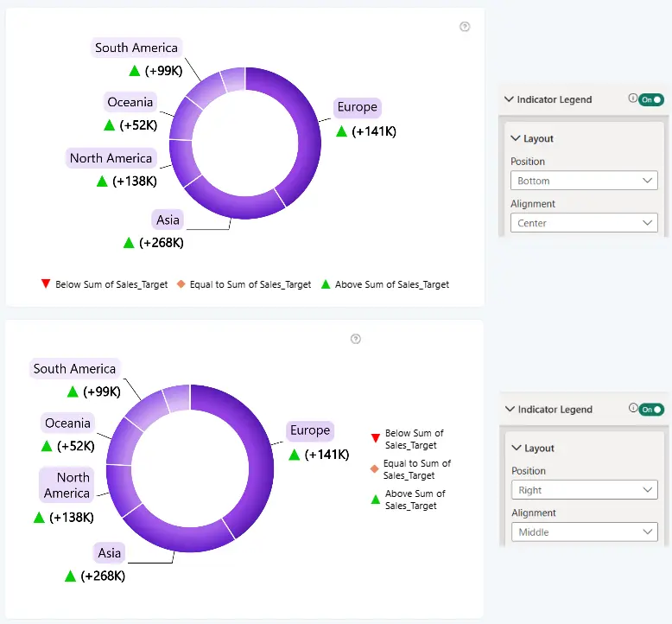Viewport: 672px width, 624px height.
Task: Click the Asia label in the bottom chart
Action: tap(109, 553)
